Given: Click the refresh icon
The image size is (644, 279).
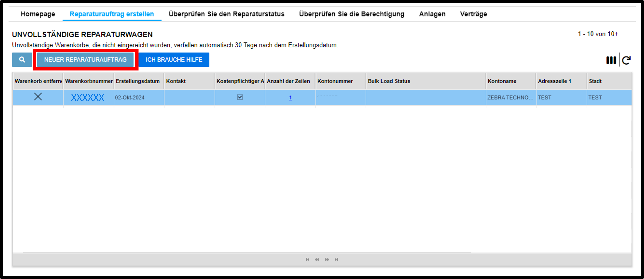Looking at the screenshot, I should (x=626, y=60).
